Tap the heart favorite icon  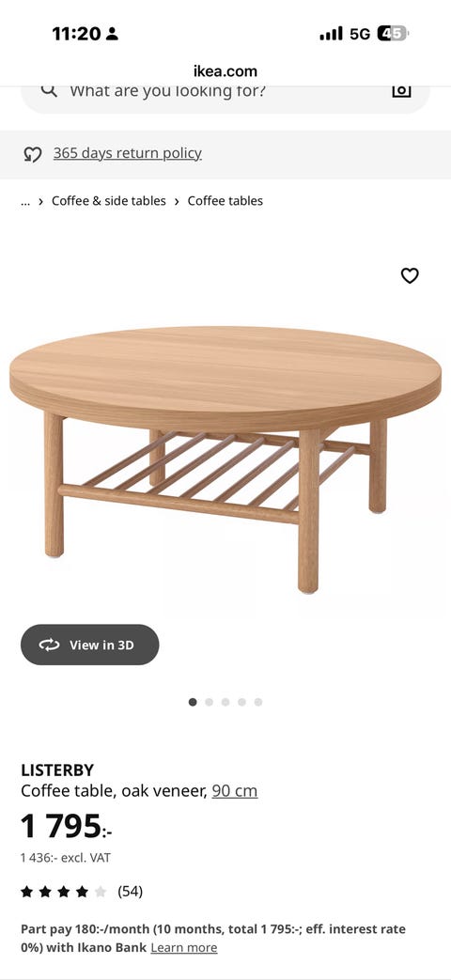click(410, 275)
